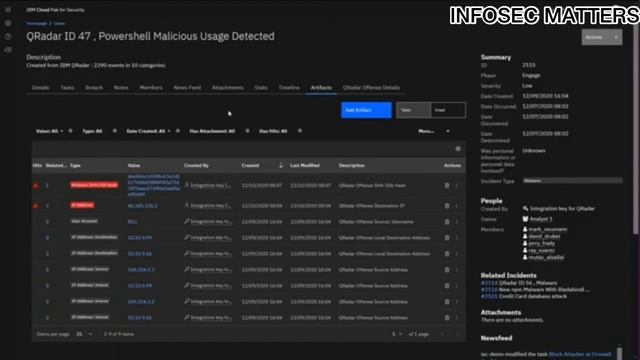Sort by the Description column header
The image size is (640, 360).
[351, 165]
